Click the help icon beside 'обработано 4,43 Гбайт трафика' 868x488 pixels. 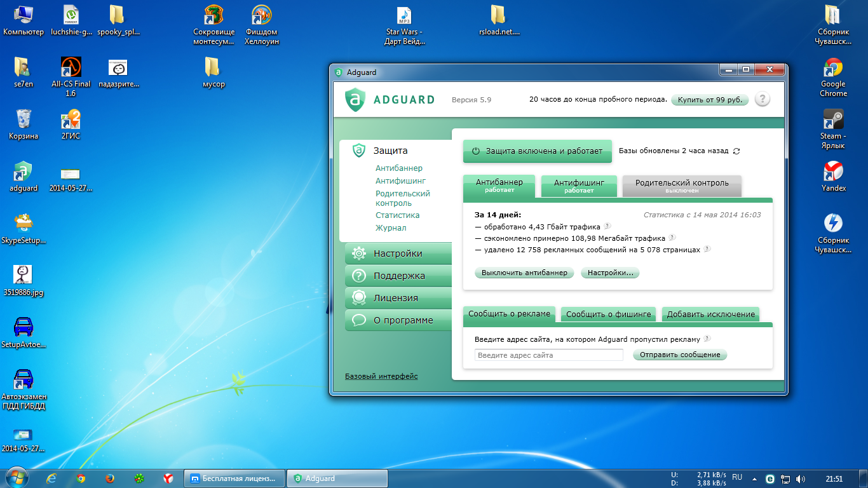[x=607, y=226]
